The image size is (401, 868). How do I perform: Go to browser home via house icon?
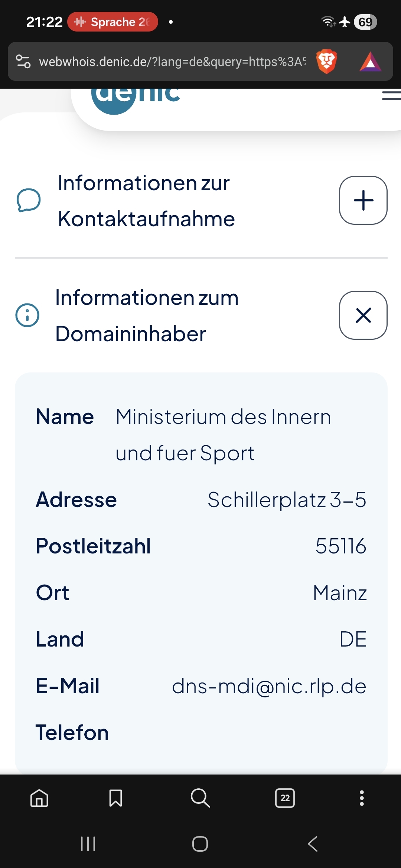coord(39,798)
